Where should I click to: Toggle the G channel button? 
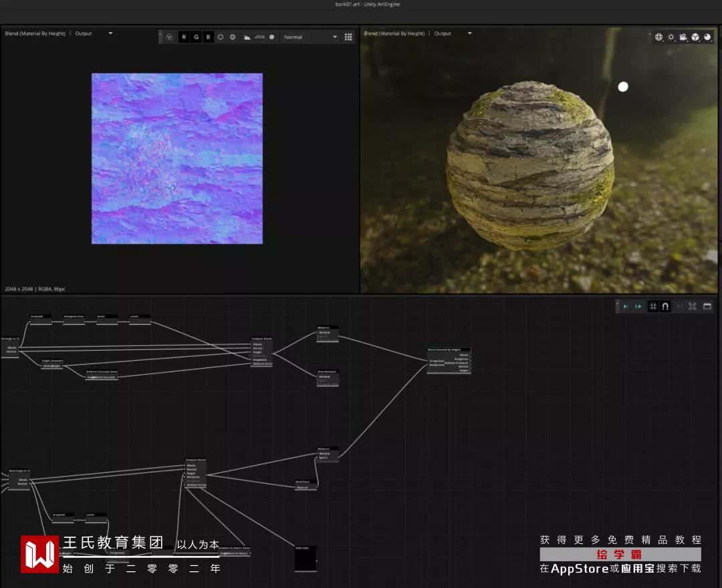(196, 37)
